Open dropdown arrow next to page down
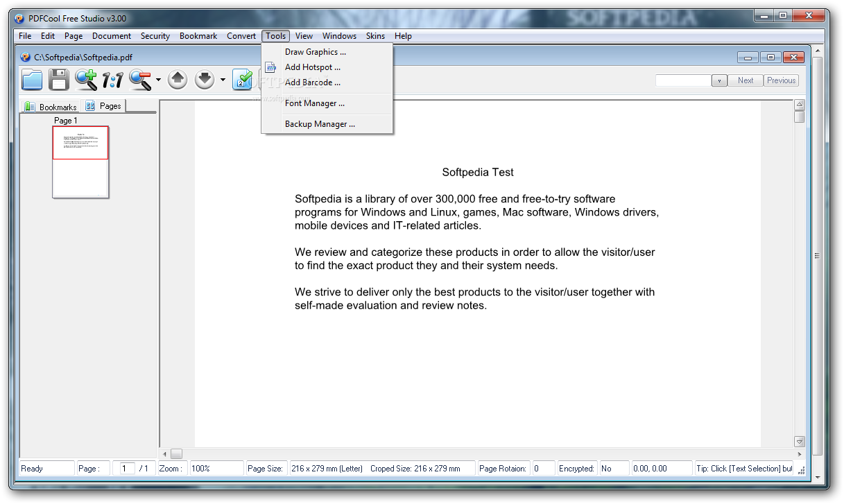Viewport: 844px width, 504px height. pyautogui.click(x=223, y=80)
